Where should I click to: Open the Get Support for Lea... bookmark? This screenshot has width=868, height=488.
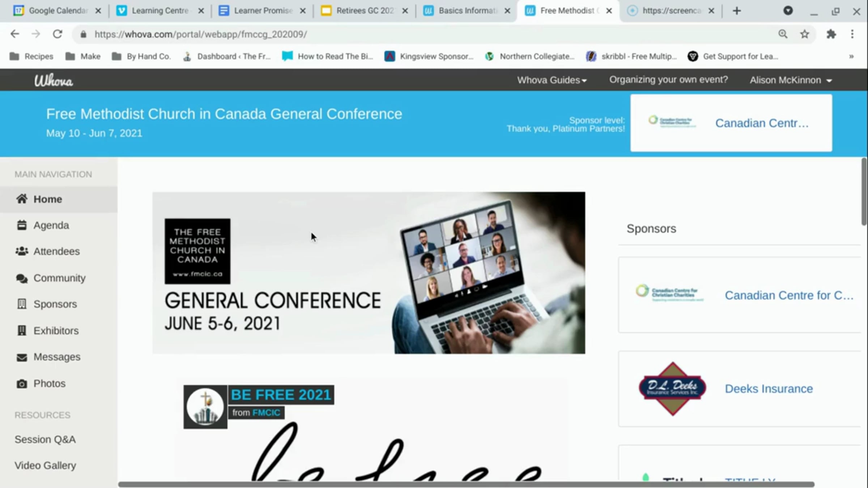click(733, 56)
